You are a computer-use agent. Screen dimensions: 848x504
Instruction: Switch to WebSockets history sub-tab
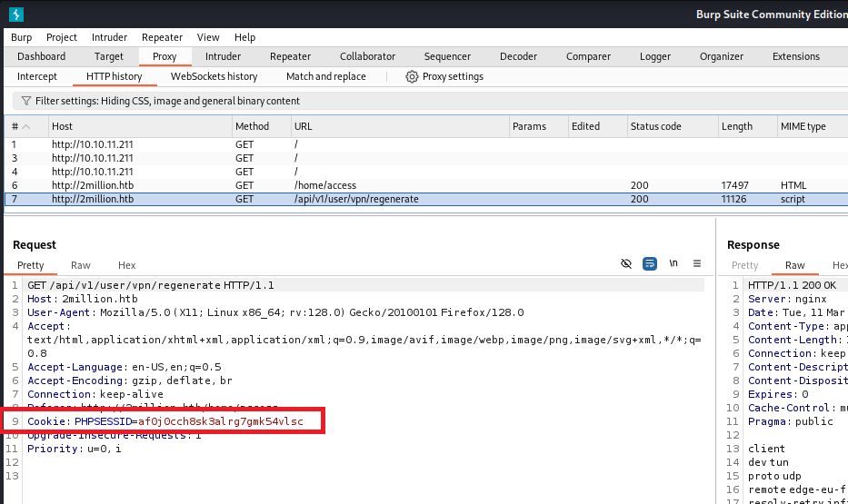point(214,77)
